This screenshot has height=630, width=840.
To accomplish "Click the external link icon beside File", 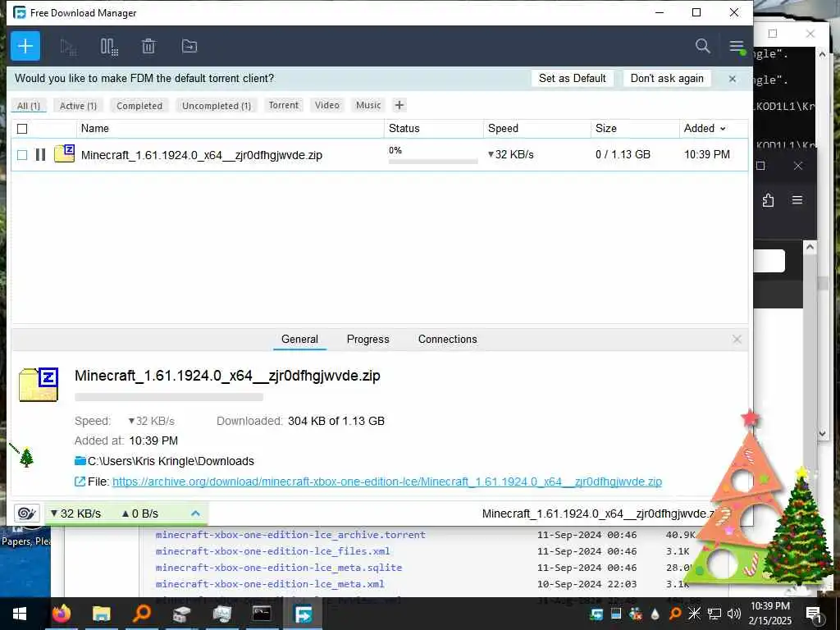I will (80, 482).
